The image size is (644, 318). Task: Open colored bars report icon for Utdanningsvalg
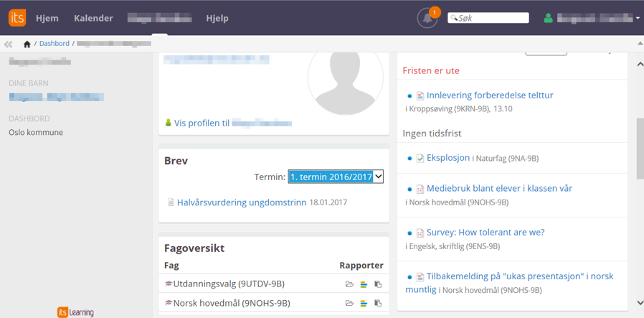tap(364, 284)
